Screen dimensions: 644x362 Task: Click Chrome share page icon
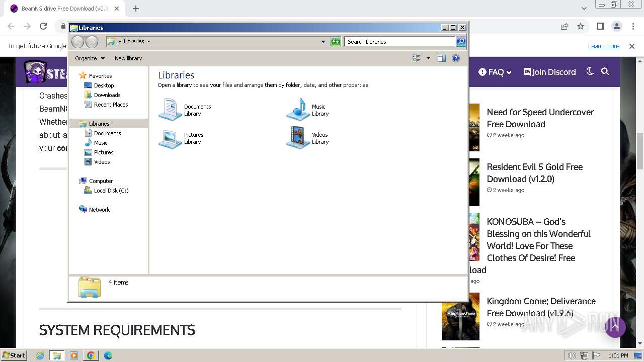pyautogui.click(x=565, y=26)
